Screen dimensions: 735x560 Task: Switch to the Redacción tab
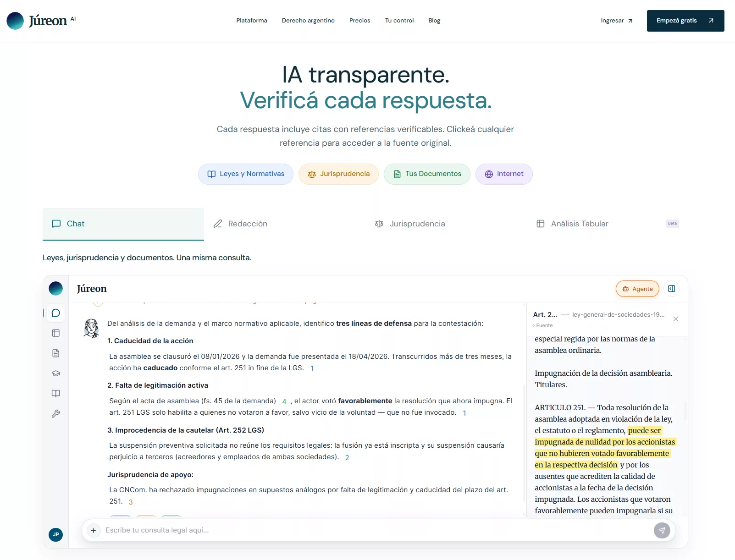(x=285, y=224)
